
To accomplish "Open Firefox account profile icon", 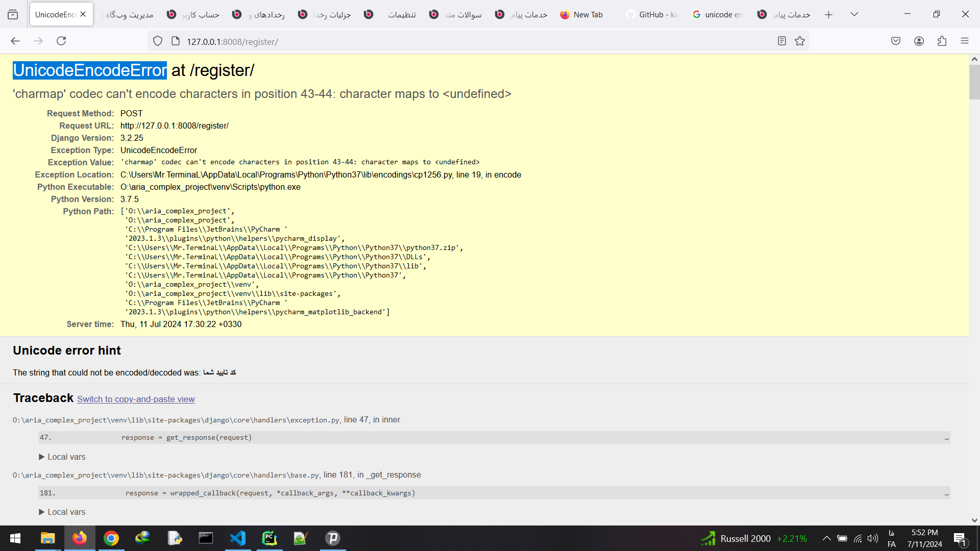I will tap(919, 41).
